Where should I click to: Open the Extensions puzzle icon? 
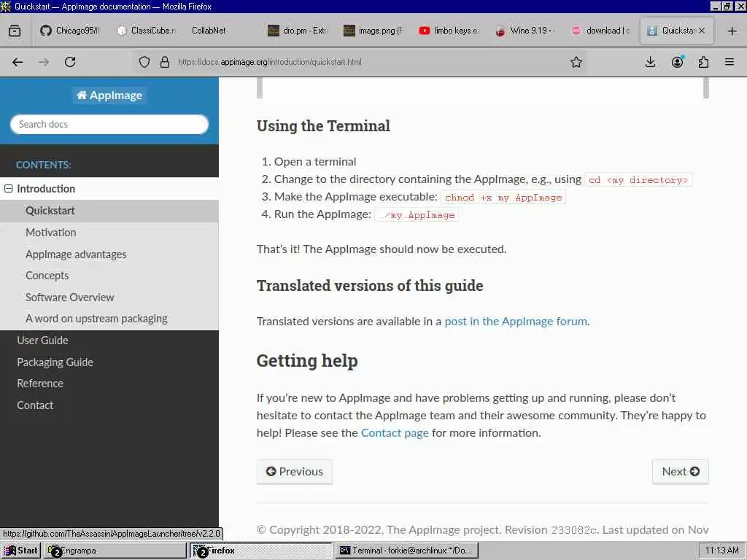click(703, 62)
